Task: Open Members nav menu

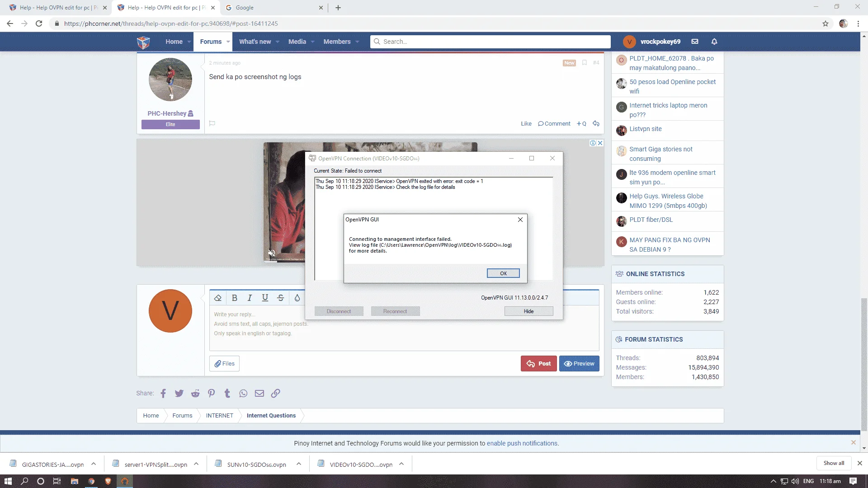Action: [x=337, y=42]
